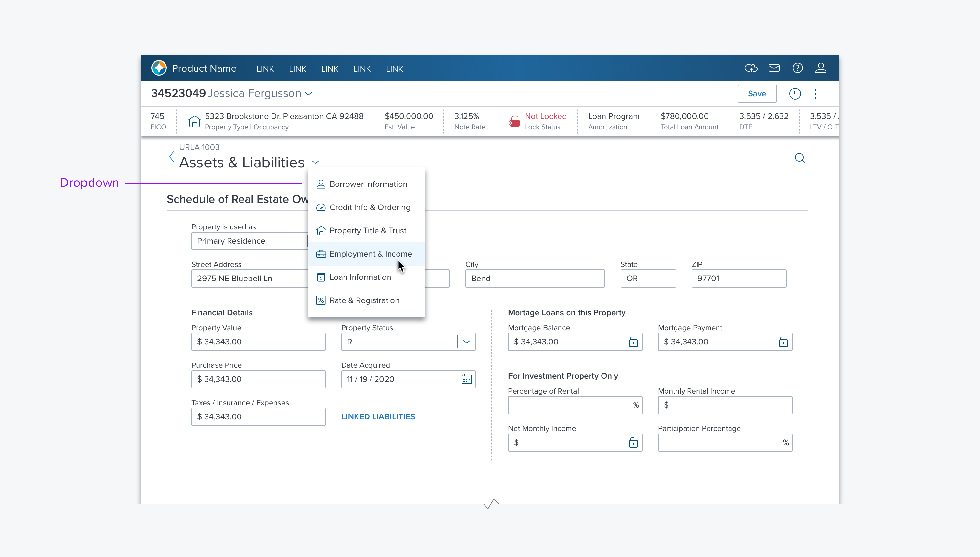Click the 3.125% Note Rate value
Image resolution: width=980 pixels, height=557 pixels.
click(x=466, y=116)
